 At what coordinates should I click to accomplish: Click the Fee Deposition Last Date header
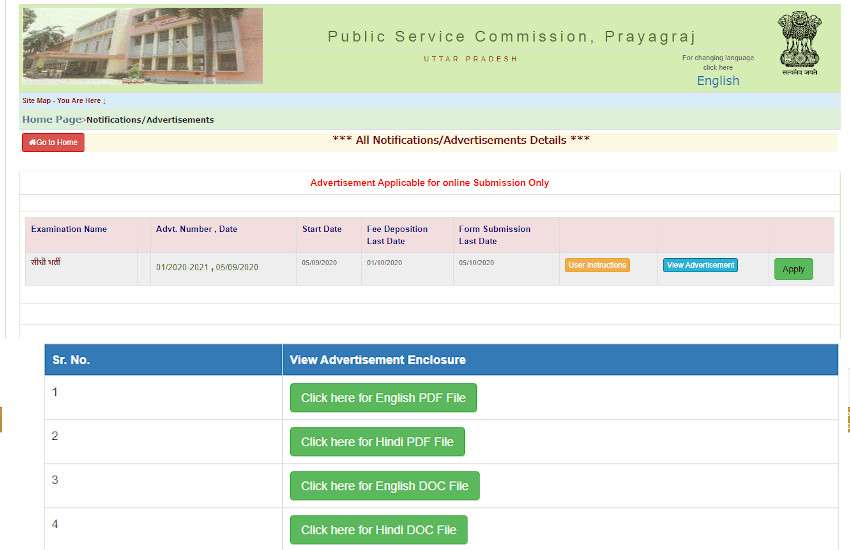pyautogui.click(x=397, y=235)
